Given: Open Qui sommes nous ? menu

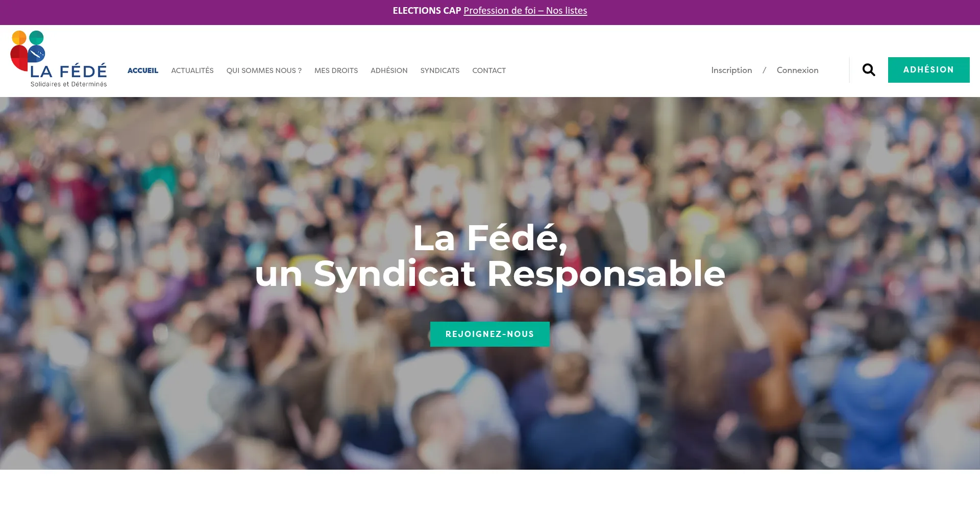Looking at the screenshot, I should tap(264, 70).
